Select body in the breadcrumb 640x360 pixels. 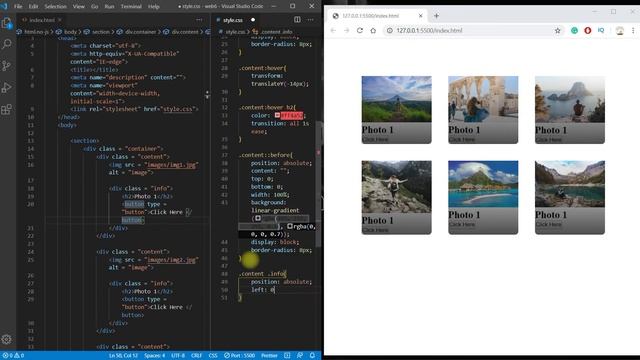point(70,32)
